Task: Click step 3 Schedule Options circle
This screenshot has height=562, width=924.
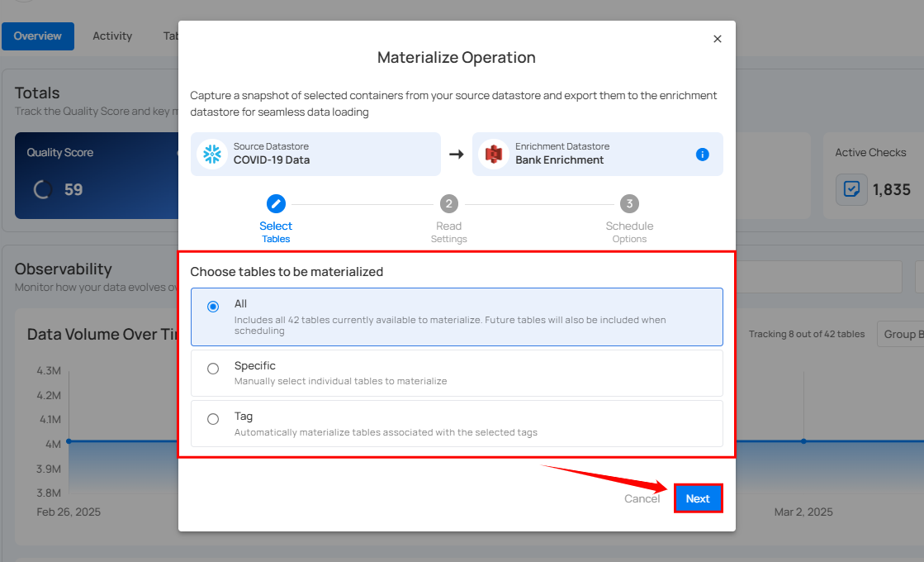Action: point(629,204)
